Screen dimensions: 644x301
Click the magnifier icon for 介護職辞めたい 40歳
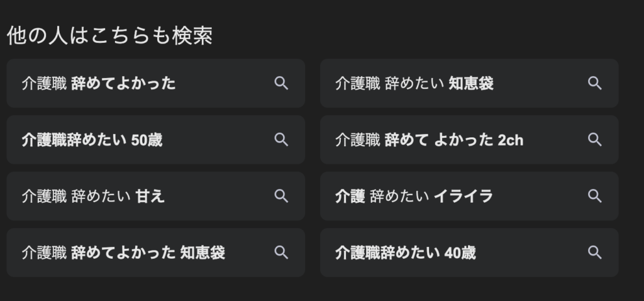(x=595, y=253)
